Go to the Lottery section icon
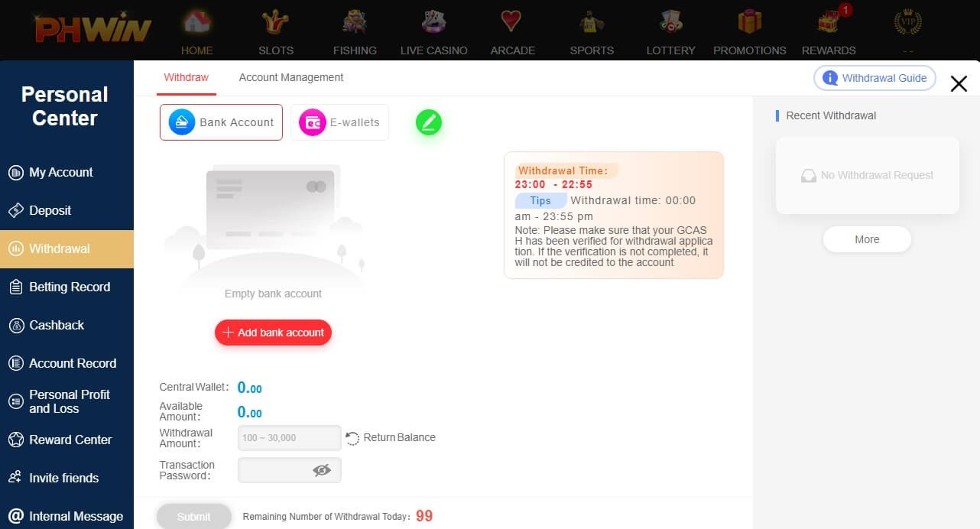980x529 pixels. coord(670,21)
